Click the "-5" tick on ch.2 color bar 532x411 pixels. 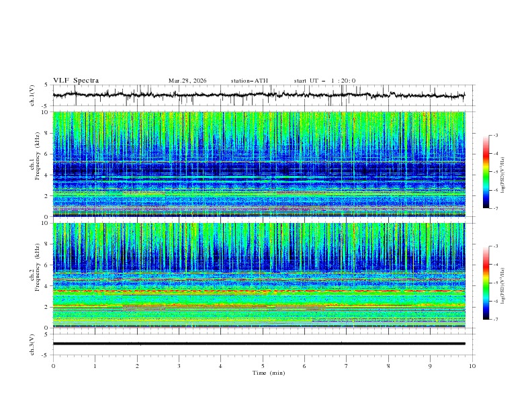pyautogui.click(x=496, y=283)
